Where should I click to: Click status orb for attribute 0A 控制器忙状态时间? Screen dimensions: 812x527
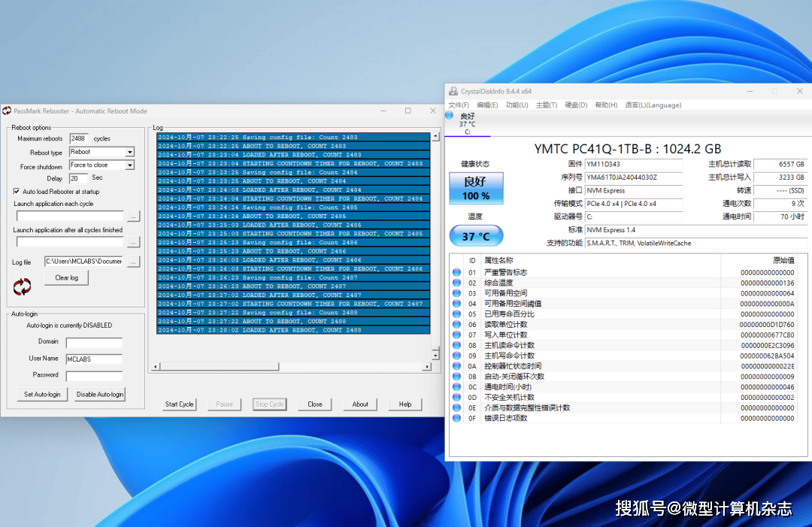457,366
